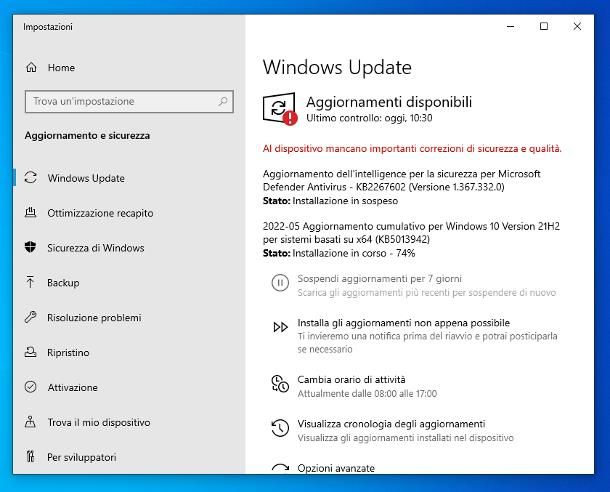Click the Impostazioni window title

[x=47, y=27]
